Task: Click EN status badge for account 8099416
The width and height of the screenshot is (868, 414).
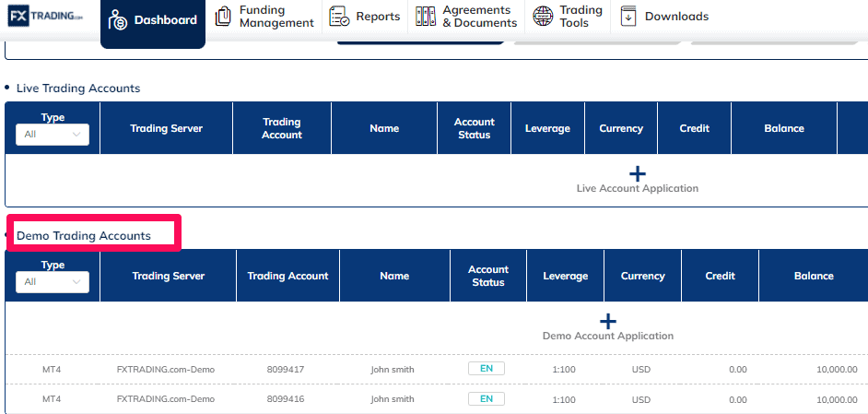Action: [x=487, y=399]
